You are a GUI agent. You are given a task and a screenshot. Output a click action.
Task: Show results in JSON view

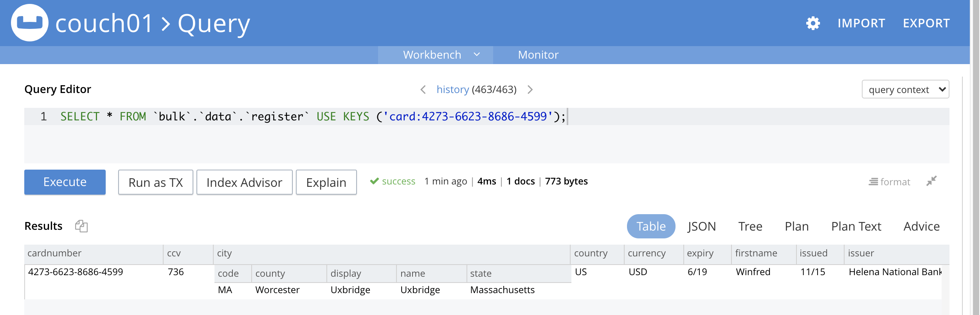pos(701,226)
